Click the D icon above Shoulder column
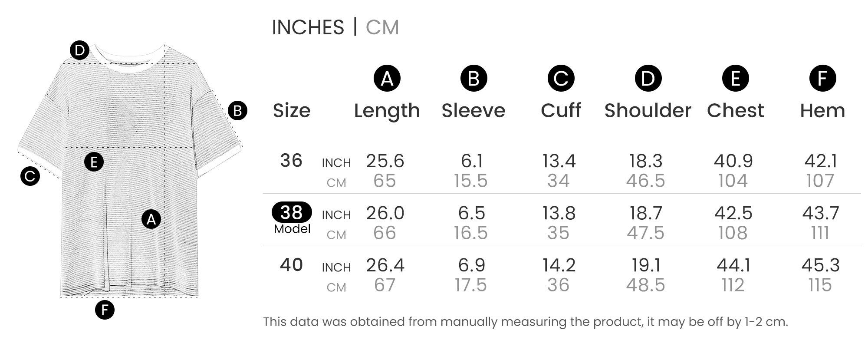 point(648,79)
